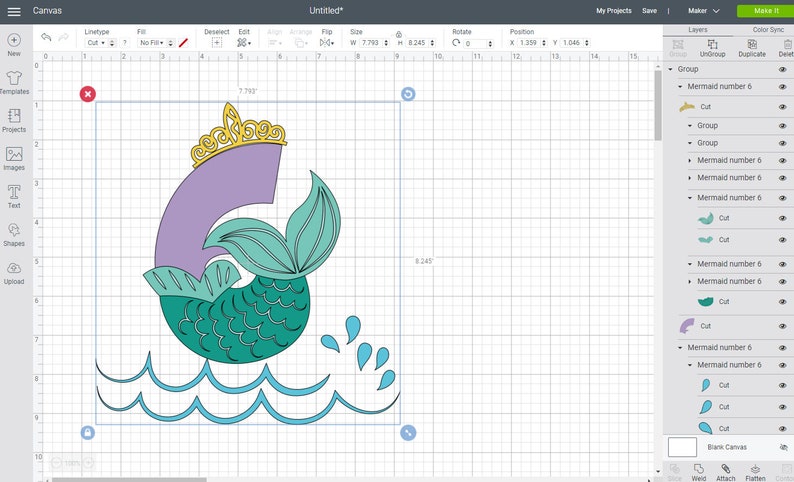The image size is (794, 482).
Task: Hide the dark green Cut layer
Action: pos(782,302)
